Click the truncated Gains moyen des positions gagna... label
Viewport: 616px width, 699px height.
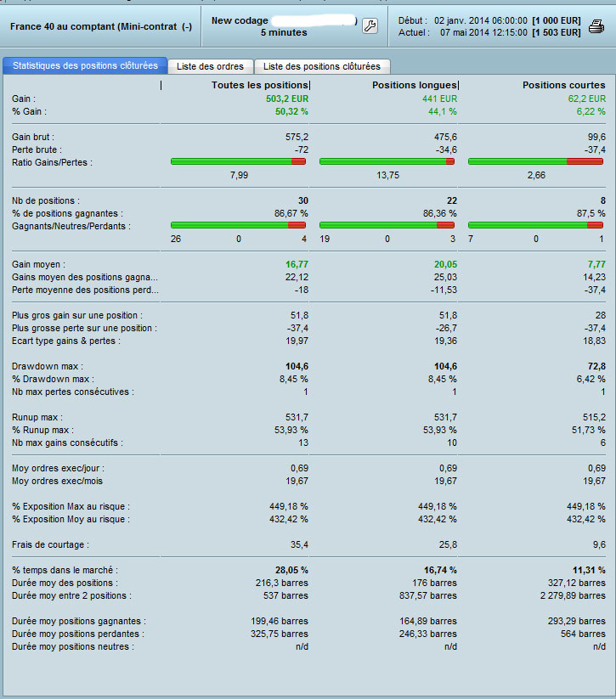85,277
